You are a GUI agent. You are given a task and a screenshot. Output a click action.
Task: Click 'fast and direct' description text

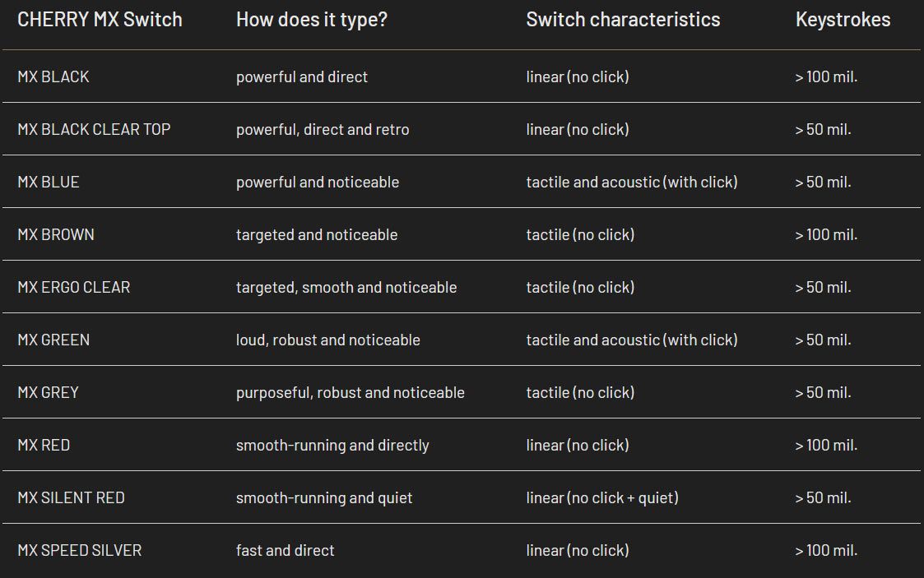pyautogui.click(x=286, y=550)
